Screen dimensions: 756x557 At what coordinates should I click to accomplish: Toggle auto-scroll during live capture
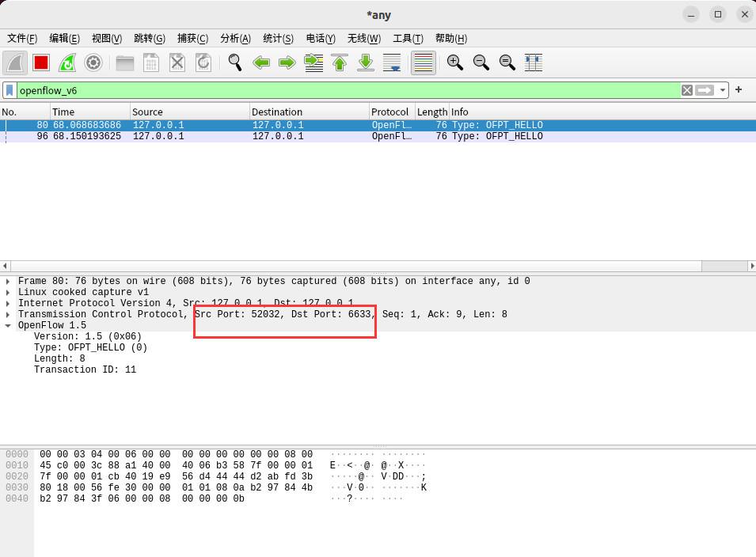point(392,63)
